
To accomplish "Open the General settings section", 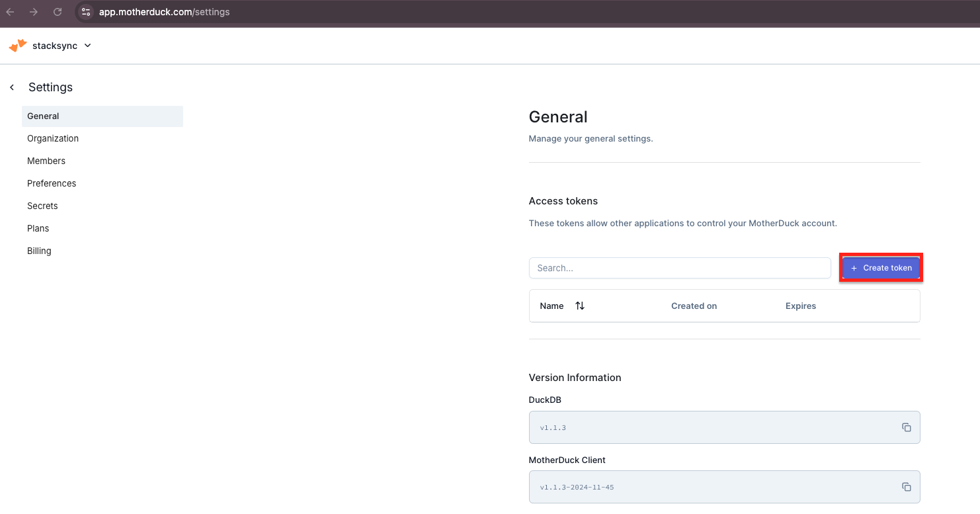I will coord(44,116).
